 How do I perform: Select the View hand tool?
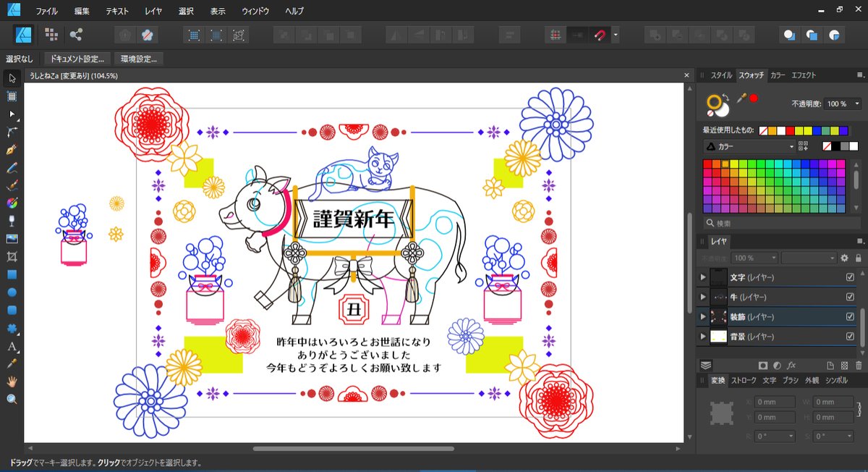coord(12,381)
